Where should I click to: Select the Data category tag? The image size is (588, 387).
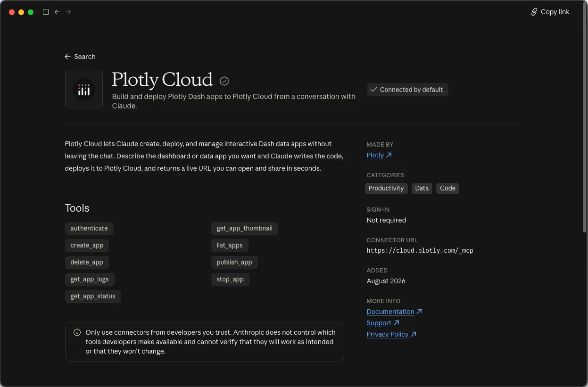click(422, 188)
